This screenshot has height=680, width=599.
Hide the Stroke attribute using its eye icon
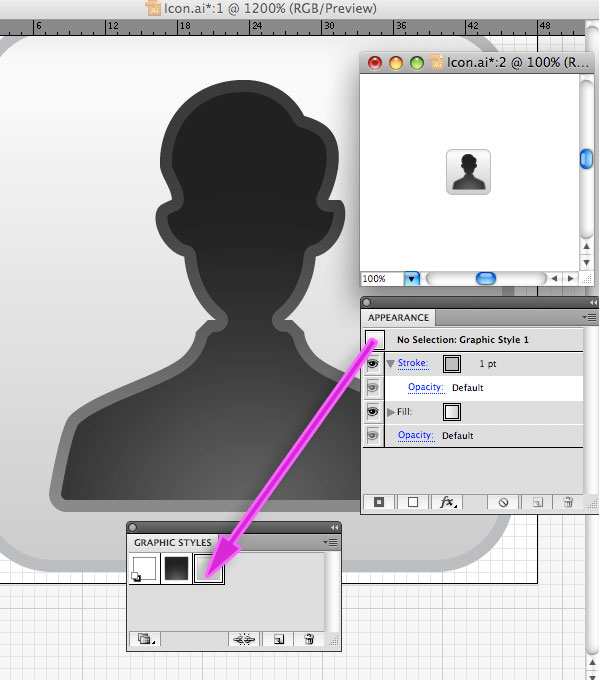373,363
